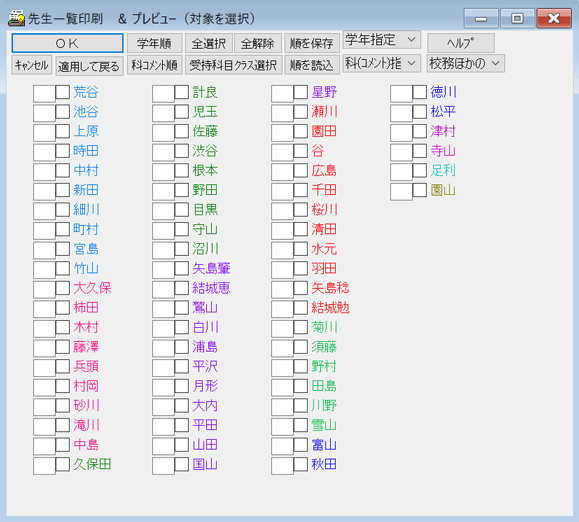Click the name 水元

[x=324, y=249]
